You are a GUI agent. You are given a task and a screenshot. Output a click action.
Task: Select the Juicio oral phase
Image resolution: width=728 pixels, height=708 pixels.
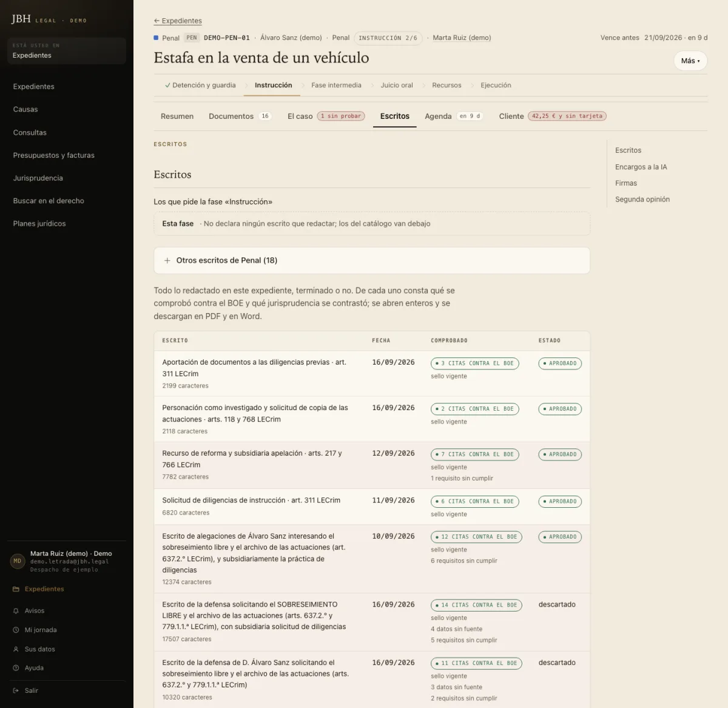[397, 86]
